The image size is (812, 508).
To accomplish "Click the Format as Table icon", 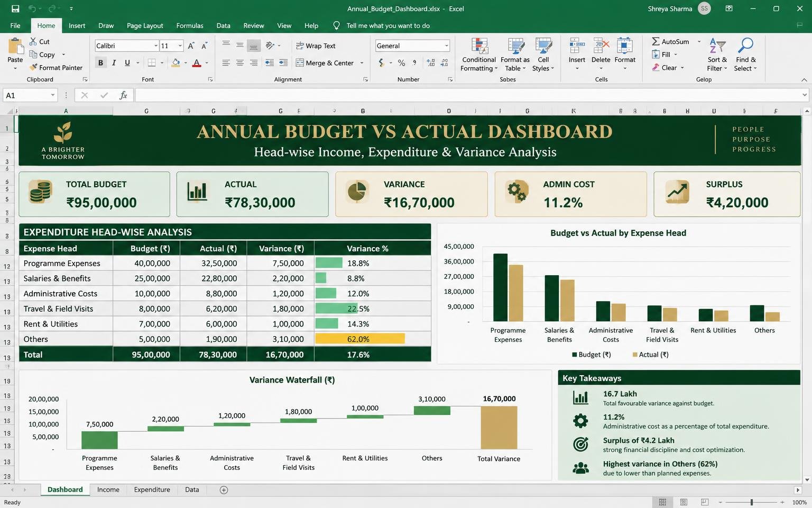I will click(515, 46).
